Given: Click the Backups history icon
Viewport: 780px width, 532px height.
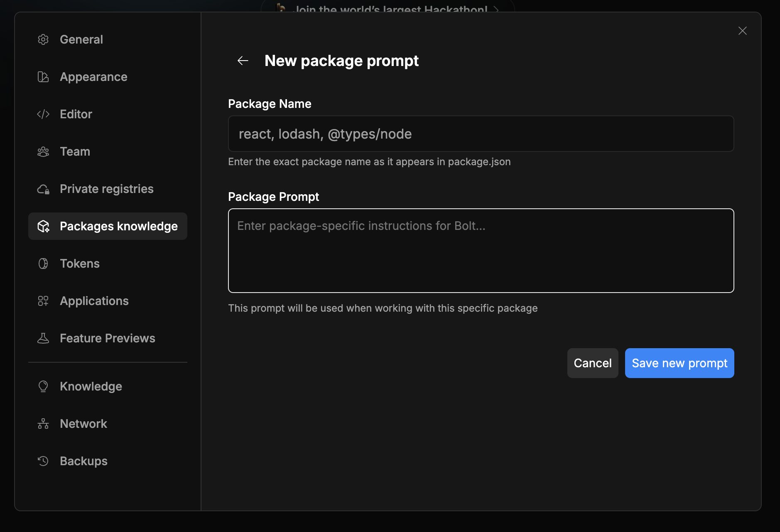Looking at the screenshot, I should [43, 461].
